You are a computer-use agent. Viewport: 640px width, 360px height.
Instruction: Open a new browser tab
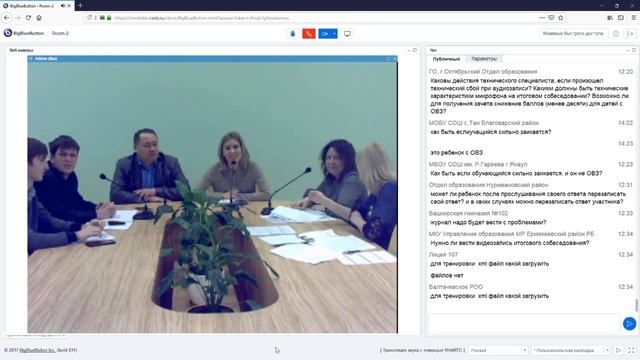tap(80, 5)
